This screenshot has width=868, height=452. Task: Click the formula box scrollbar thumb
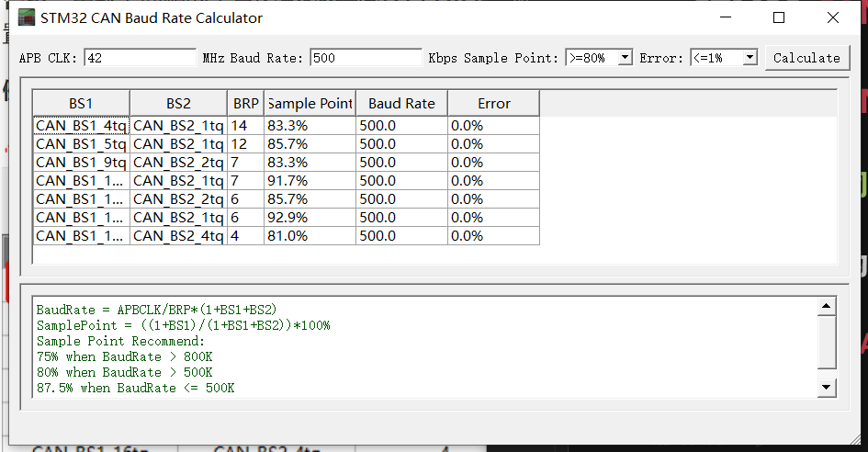[827, 342]
